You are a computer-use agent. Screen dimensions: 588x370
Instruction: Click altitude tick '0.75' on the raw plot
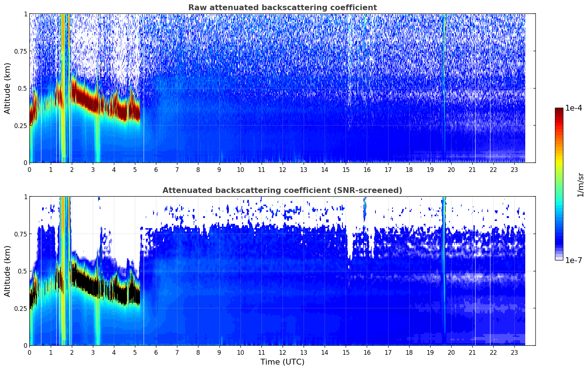[21, 51]
